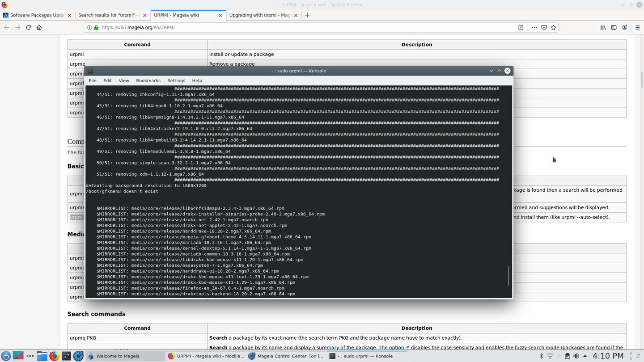This screenshot has width=644, height=362.
Task: Click site information icon in URL bar
Action: click(x=89, y=27)
